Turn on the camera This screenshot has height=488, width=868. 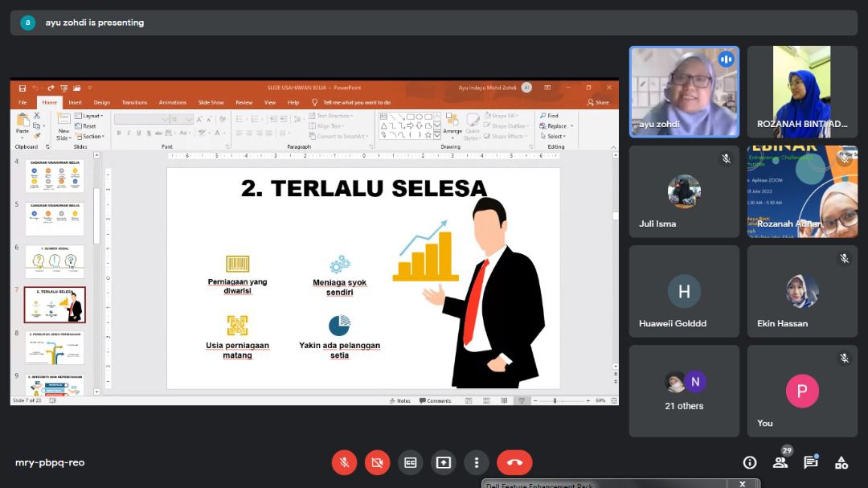pyautogui.click(x=377, y=462)
